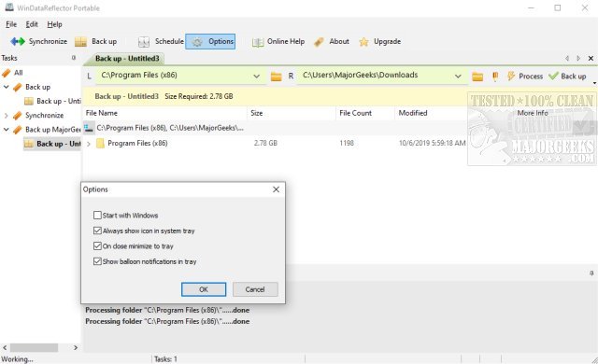The height and width of the screenshot is (364, 598).
Task: Open the About dialog from toolbar
Action: click(332, 41)
